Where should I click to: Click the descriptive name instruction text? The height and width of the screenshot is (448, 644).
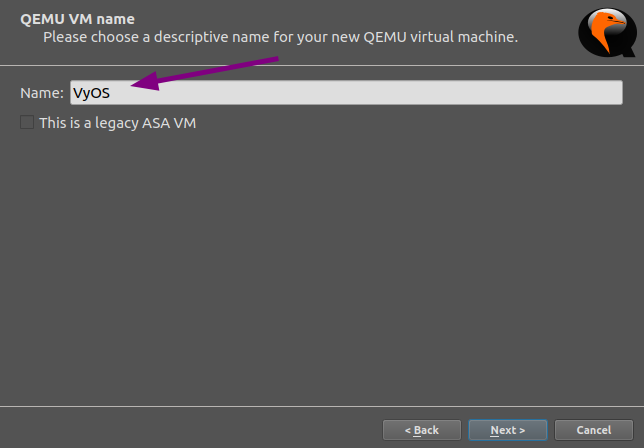pos(280,37)
